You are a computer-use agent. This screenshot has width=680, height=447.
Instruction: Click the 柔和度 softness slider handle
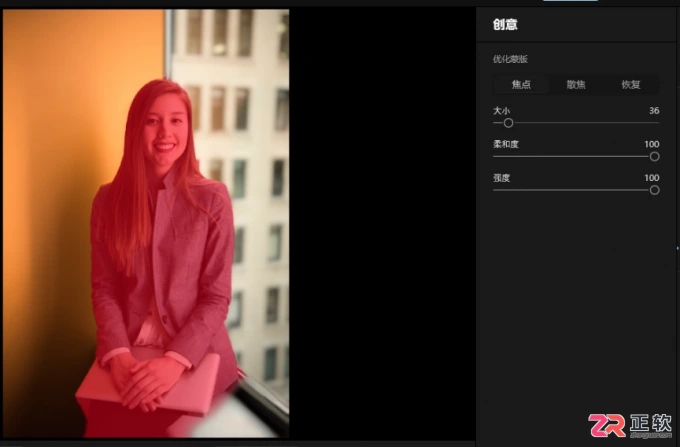tap(654, 157)
